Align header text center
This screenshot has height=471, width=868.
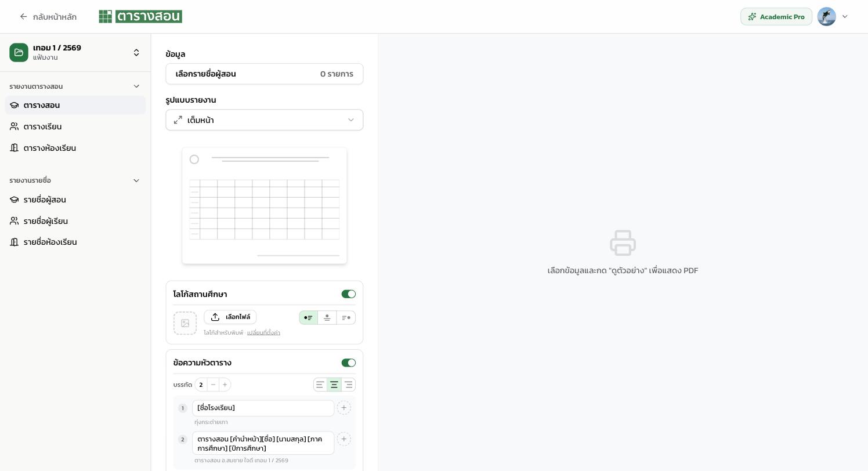pos(334,385)
